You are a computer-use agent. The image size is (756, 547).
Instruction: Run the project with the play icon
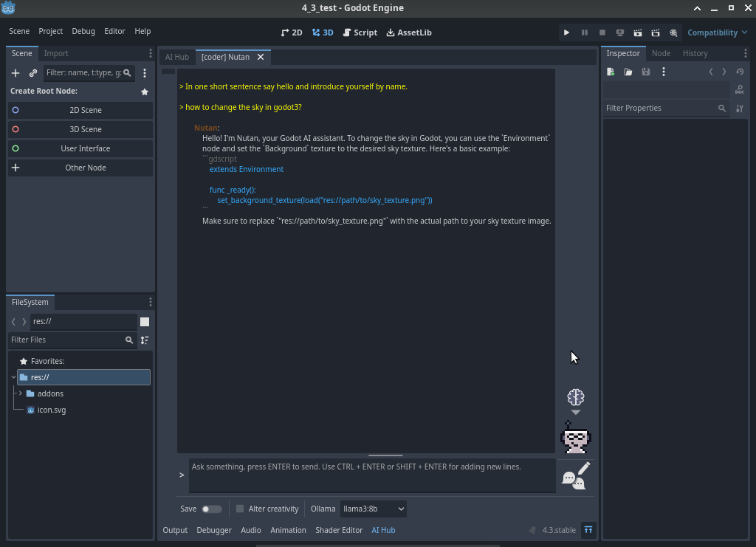566,32
